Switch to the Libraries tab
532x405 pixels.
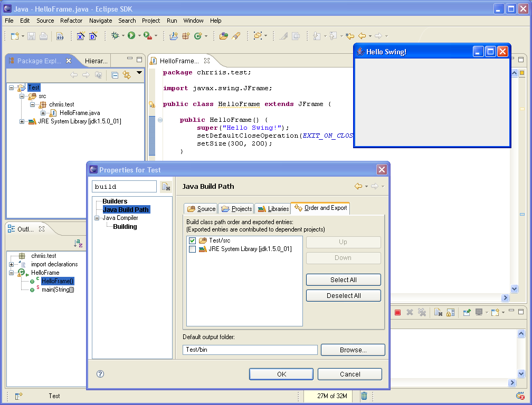[x=273, y=209]
